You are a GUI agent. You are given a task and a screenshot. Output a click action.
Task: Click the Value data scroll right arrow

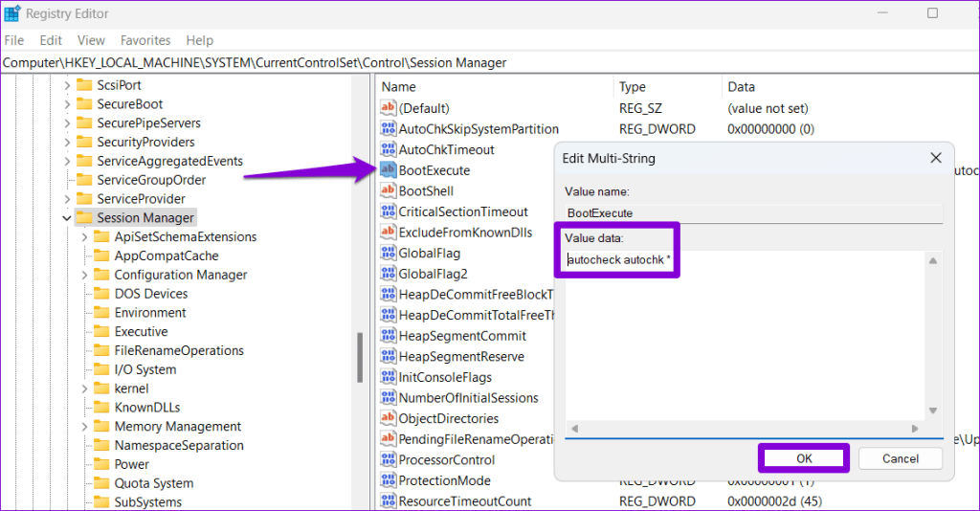coord(915,429)
